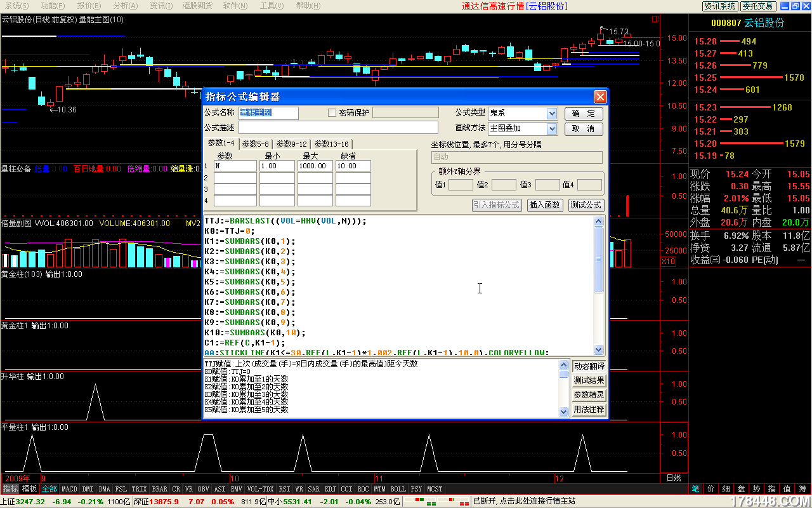Toggle the 密码保护 checkbox
This screenshot has width=812, height=508.
pyautogui.click(x=332, y=113)
